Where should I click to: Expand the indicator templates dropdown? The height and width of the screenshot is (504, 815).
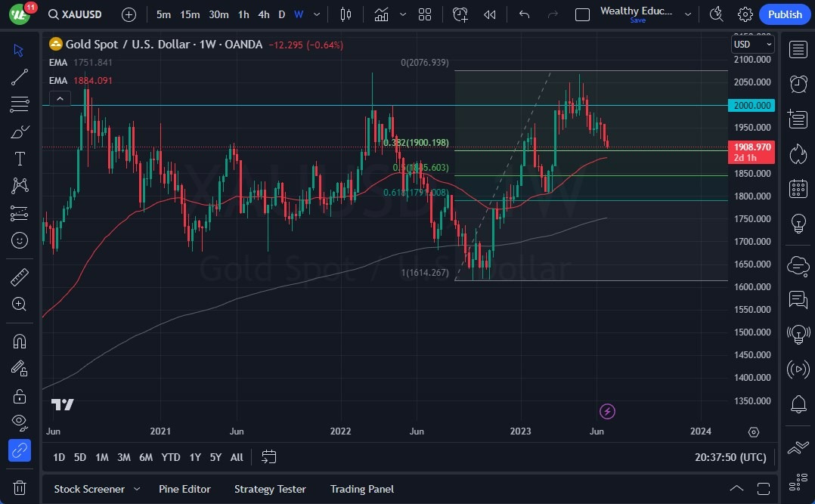403,14
